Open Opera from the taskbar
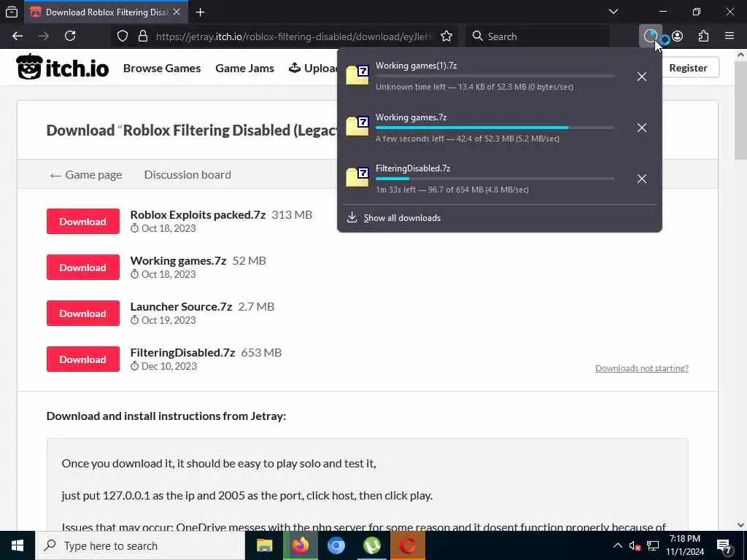The width and height of the screenshot is (747, 560). tap(407, 545)
